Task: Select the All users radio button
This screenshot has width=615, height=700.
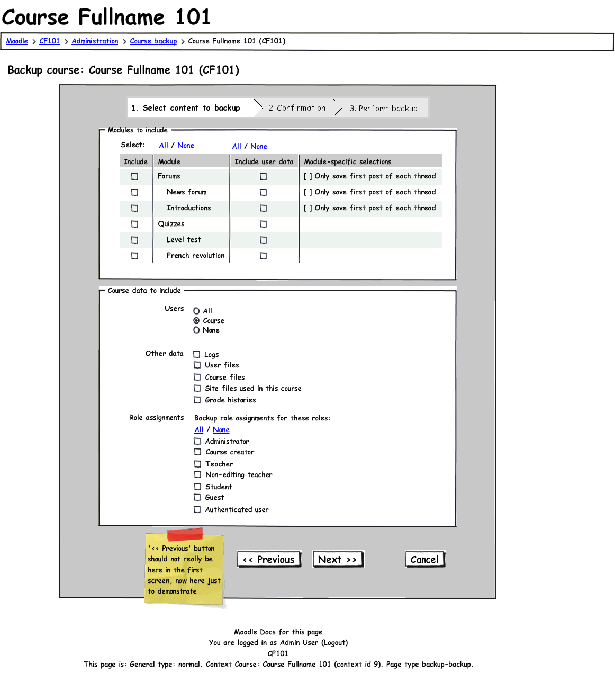Action: click(196, 311)
